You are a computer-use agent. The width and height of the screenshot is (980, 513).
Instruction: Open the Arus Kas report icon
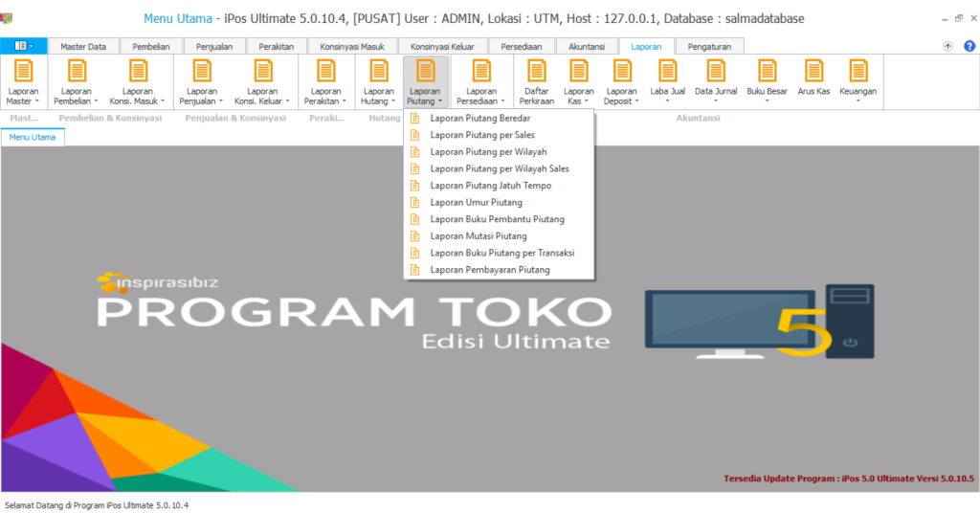pyautogui.click(x=813, y=78)
